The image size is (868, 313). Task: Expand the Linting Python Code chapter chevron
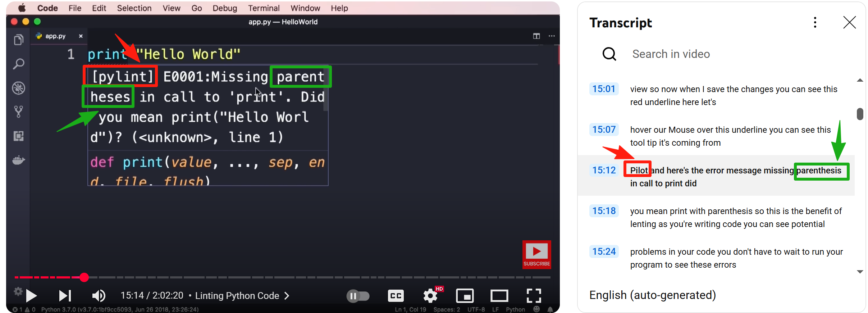tap(287, 296)
